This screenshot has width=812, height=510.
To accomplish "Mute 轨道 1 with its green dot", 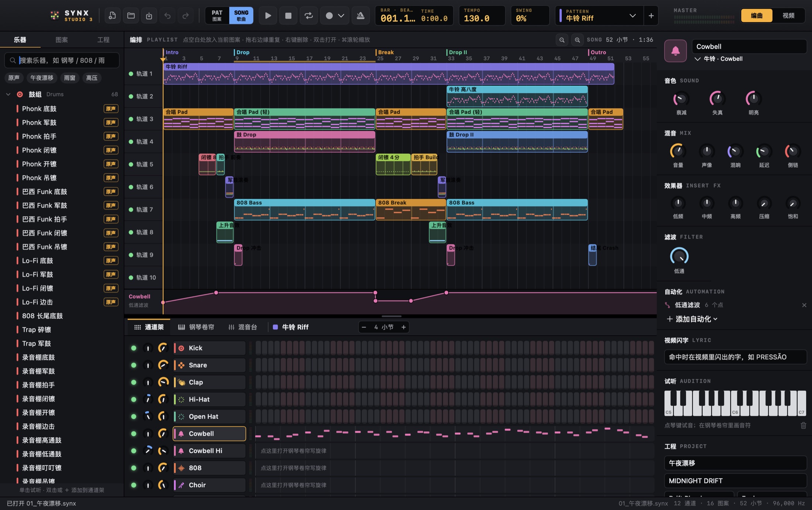I will pos(131,73).
